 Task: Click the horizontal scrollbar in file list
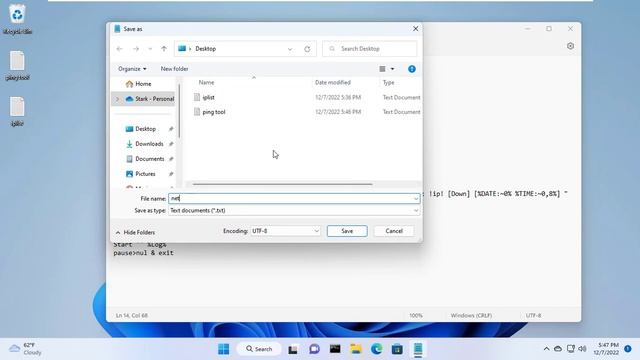[282, 184]
